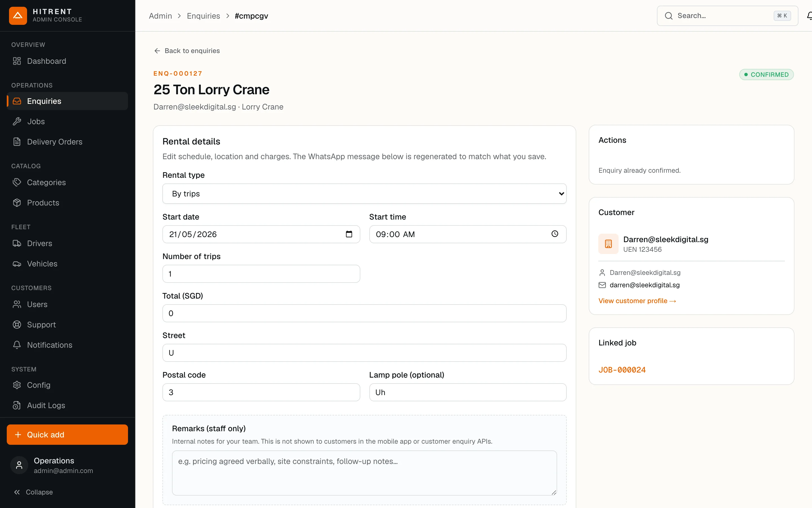Click the CONFIRMED status badge

pos(766,74)
